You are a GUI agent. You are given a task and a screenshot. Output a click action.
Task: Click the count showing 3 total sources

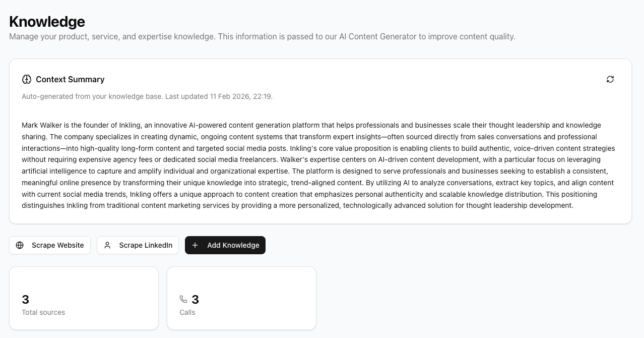[25, 299]
